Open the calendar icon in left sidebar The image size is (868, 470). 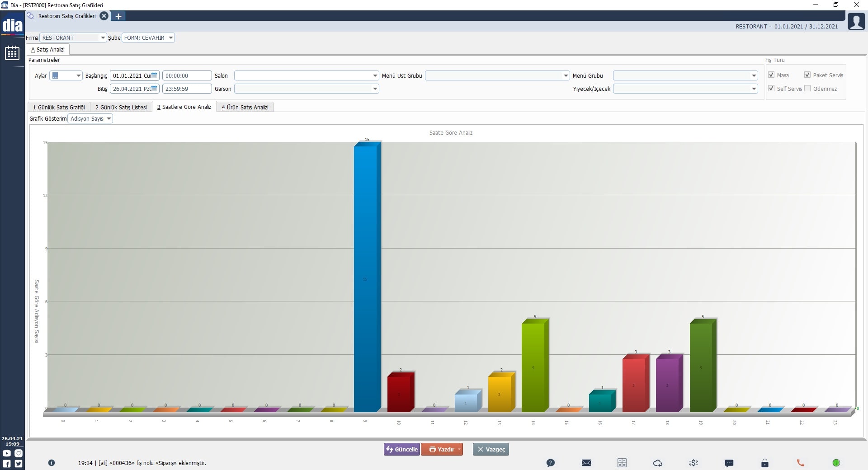coord(12,53)
